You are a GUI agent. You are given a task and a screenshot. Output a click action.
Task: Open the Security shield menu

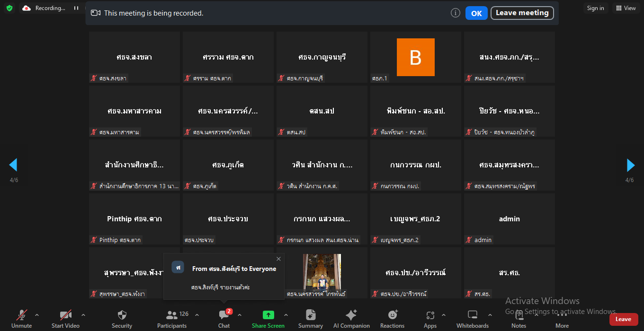[122, 319]
